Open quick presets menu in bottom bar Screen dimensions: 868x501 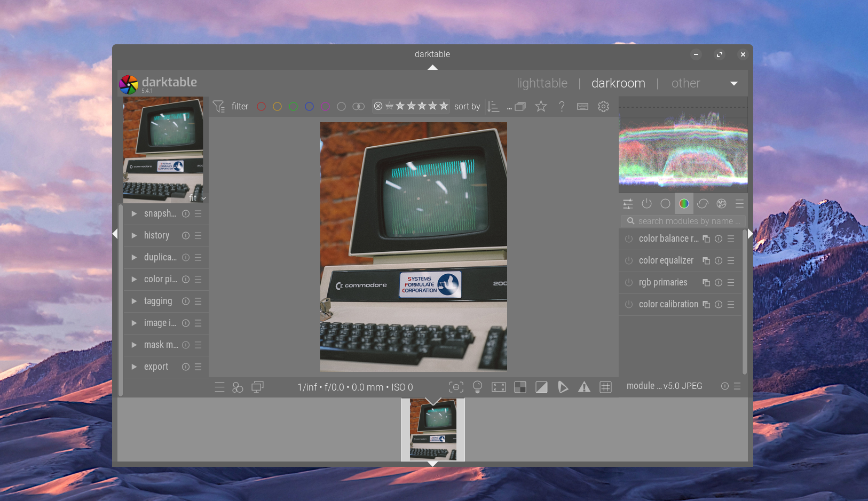click(219, 387)
